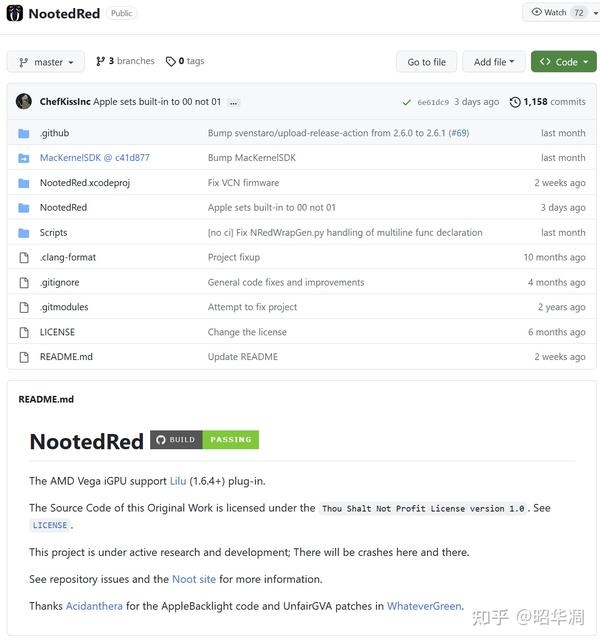Open the master branch dropdown
This screenshot has height=642, width=600.
coord(46,62)
